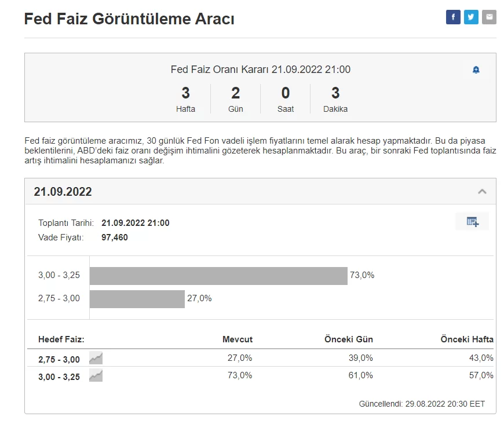Image resolution: width=504 pixels, height=424 pixels.
Task: Click the add-to-calendar icon
Action: (472, 221)
